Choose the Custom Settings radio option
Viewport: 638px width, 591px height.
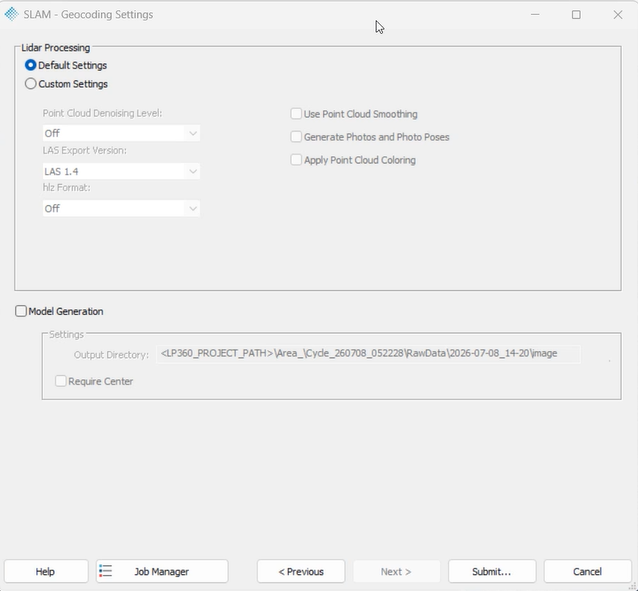click(x=31, y=84)
